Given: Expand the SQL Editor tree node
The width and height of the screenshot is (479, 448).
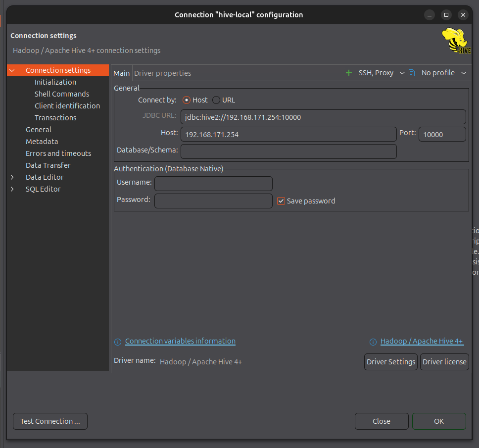Looking at the screenshot, I should (x=12, y=189).
